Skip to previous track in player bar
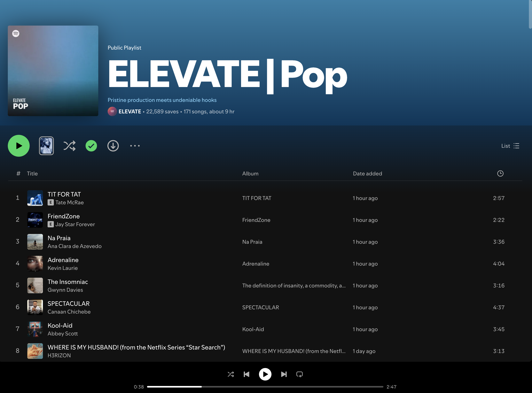Image resolution: width=532 pixels, height=393 pixels. [x=247, y=374]
